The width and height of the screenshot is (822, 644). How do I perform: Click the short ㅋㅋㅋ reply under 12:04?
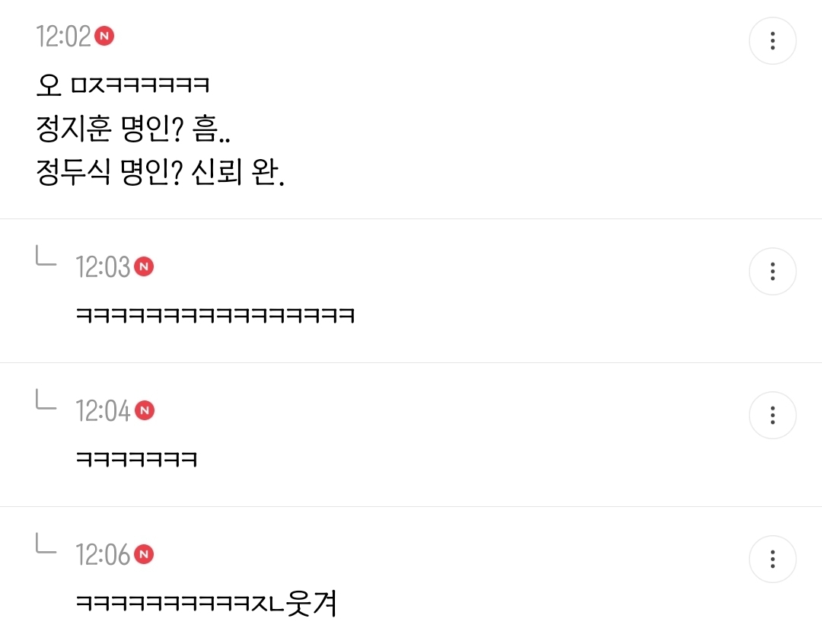pyautogui.click(x=136, y=459)
